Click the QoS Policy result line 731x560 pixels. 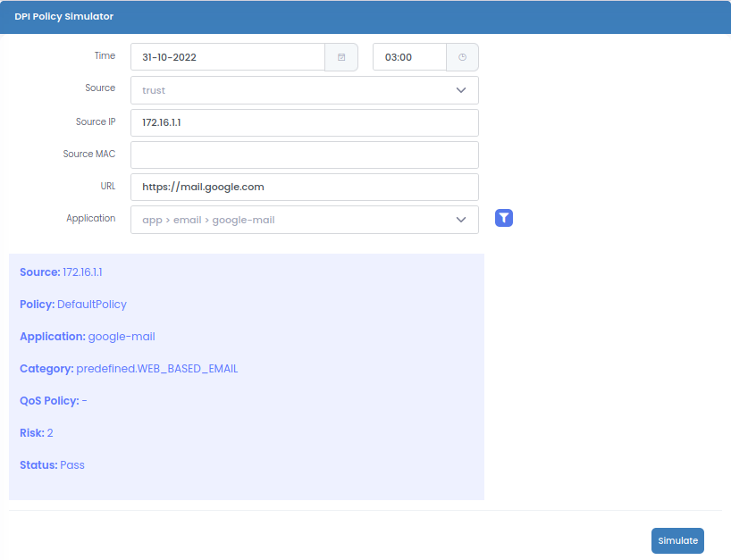[54, 401]
